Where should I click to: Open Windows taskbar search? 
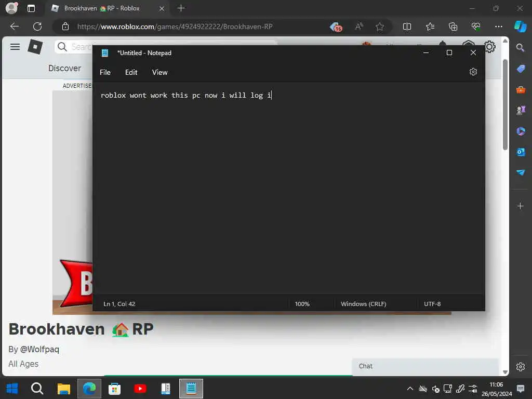click(x=37, y=389)
